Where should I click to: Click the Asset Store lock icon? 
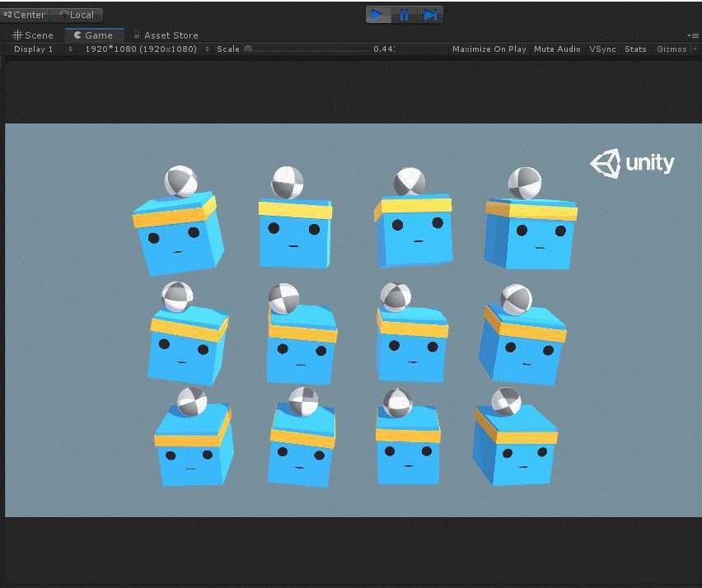pos(137,35)
